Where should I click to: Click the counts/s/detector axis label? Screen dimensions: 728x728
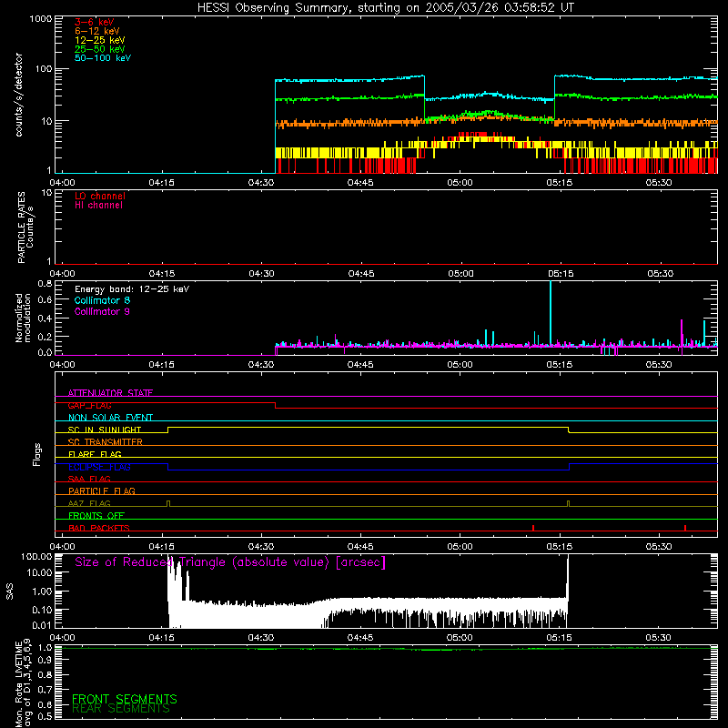(x=19, y=95)
